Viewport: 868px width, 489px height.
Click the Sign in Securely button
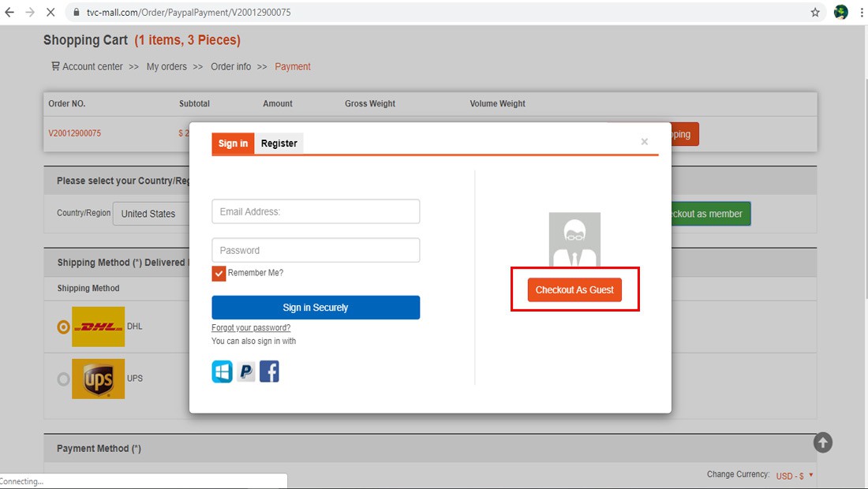pyautogui.click(x=316, y=308)
